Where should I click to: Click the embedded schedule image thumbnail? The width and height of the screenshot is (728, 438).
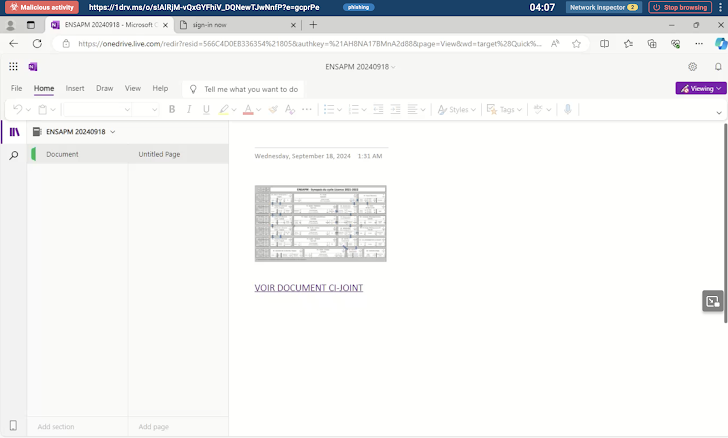pos(320,223)
